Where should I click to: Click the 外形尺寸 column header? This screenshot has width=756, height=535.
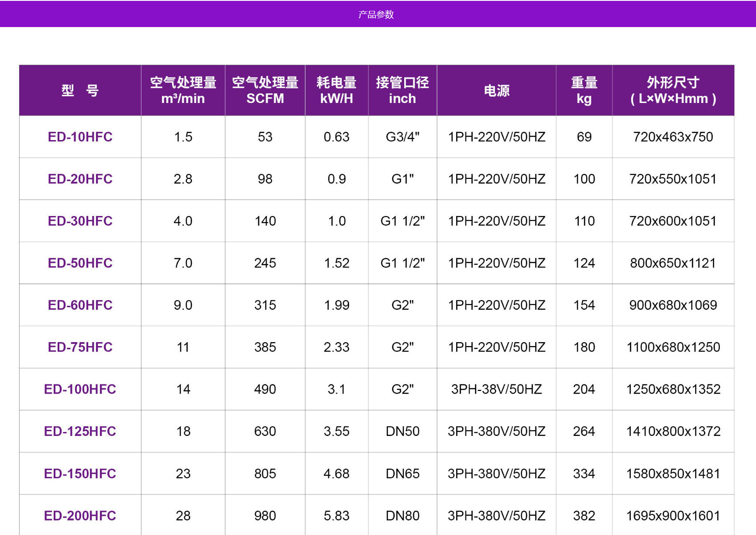tap(673, 90)
